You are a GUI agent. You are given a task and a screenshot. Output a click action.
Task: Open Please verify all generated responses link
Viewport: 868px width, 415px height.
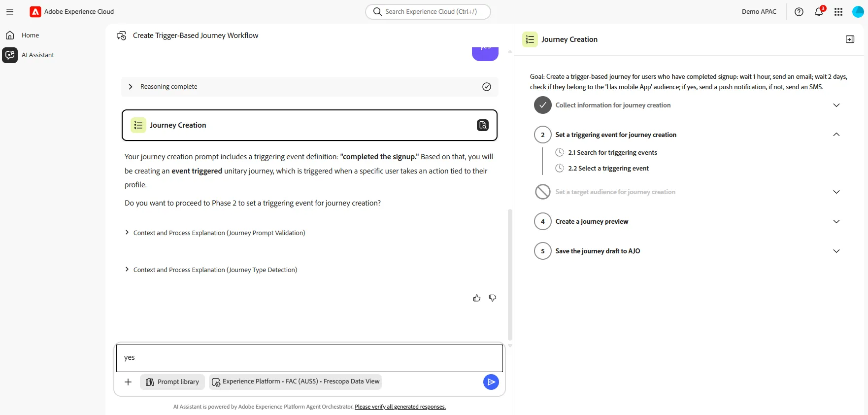(x=400, y=407)
